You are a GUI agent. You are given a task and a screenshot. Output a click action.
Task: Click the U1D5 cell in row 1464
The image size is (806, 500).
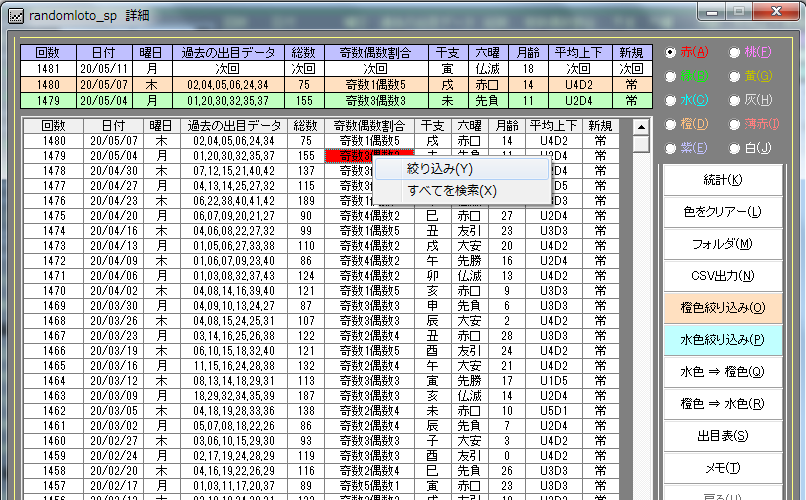pyautogui.click(x=554, y=381)
